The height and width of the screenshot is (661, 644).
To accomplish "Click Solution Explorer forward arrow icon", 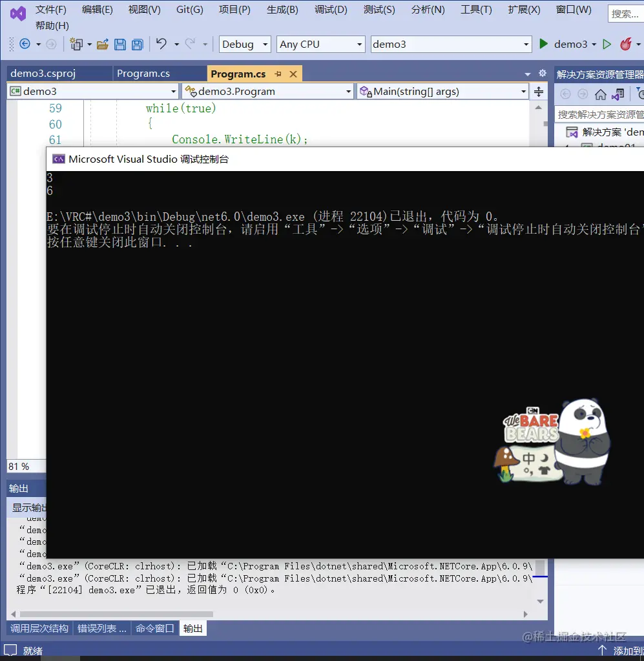I will tap(583, 94).
